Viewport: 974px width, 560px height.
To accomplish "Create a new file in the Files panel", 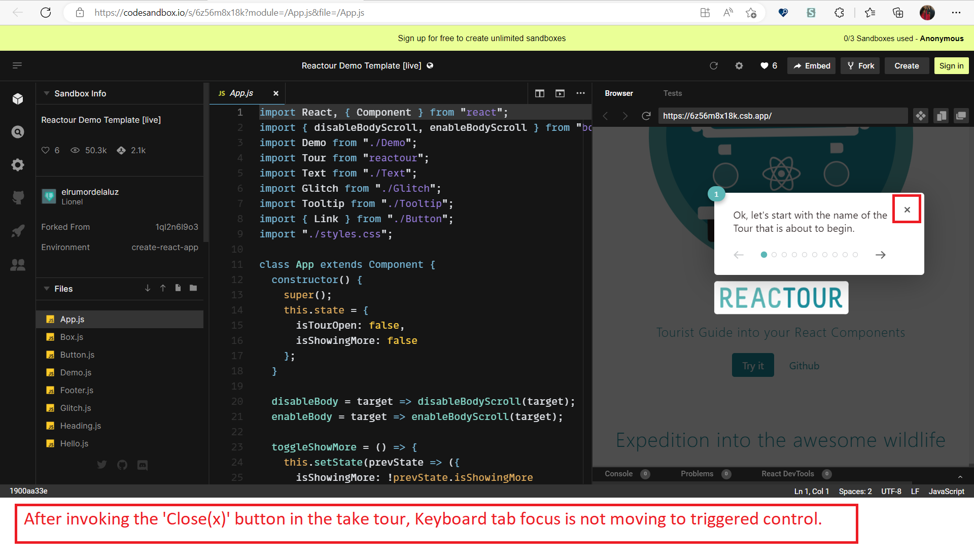I will (178, 288).
